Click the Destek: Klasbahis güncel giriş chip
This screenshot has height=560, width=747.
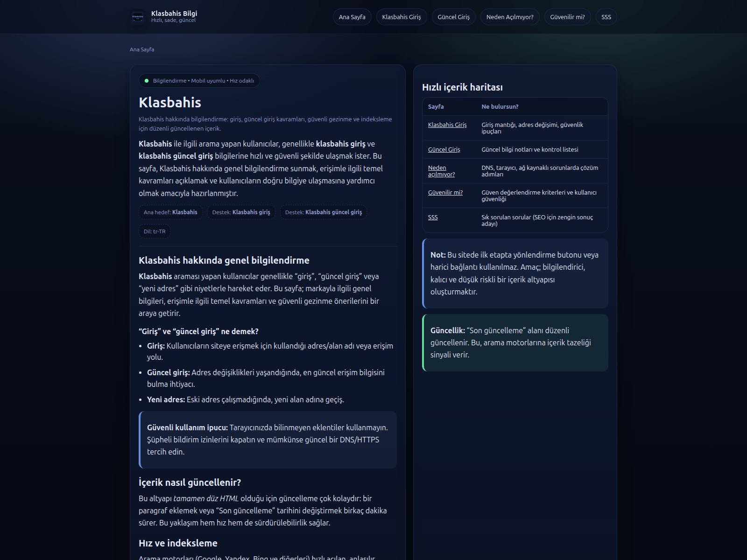click(324, 212)
